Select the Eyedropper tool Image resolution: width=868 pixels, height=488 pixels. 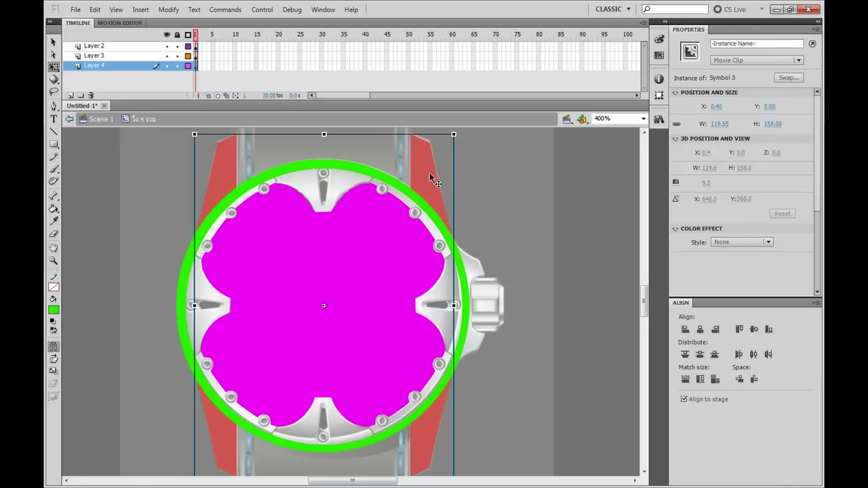[54, 221]
